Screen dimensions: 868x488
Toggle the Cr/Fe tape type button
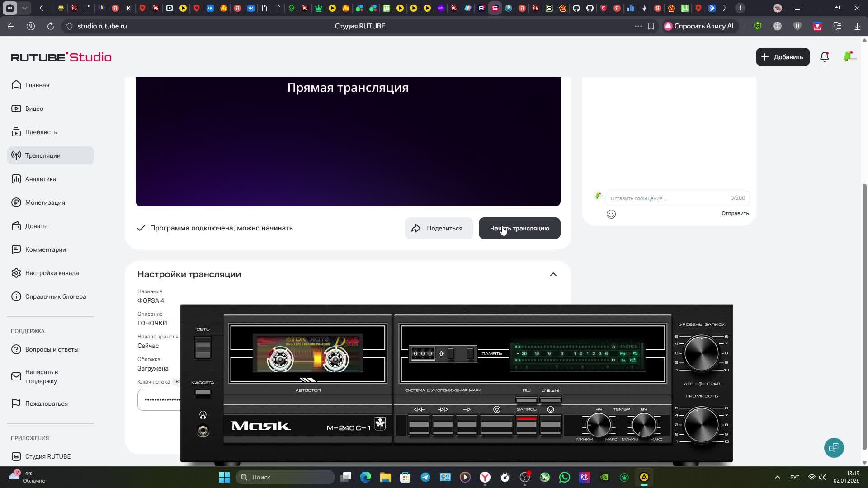pyautogui.click(x=550, y=399)
